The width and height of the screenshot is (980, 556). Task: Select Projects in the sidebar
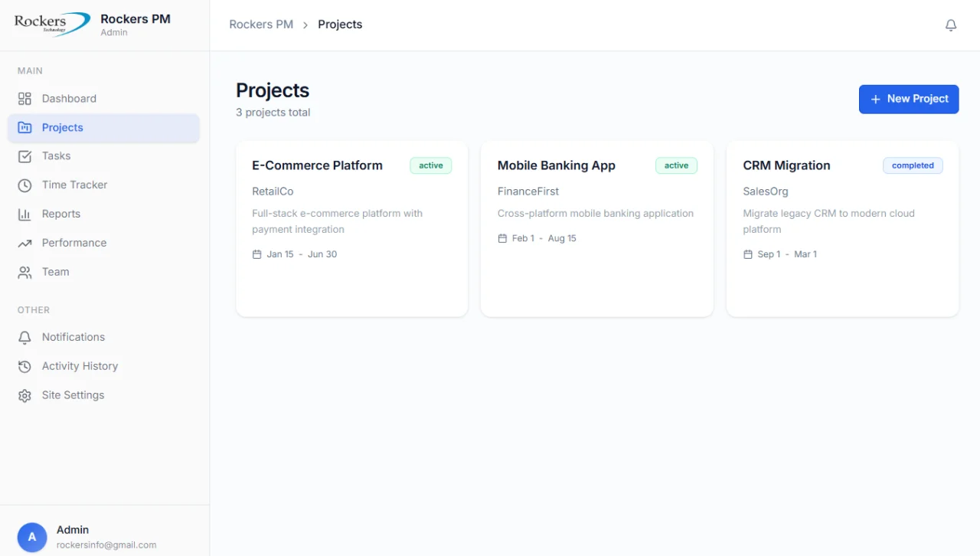pos(103,128)
